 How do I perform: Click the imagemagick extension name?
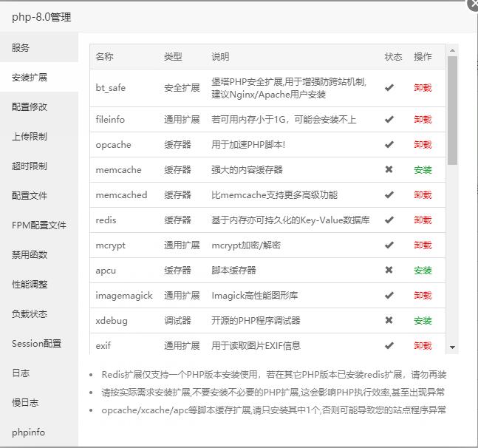(124, 296)
